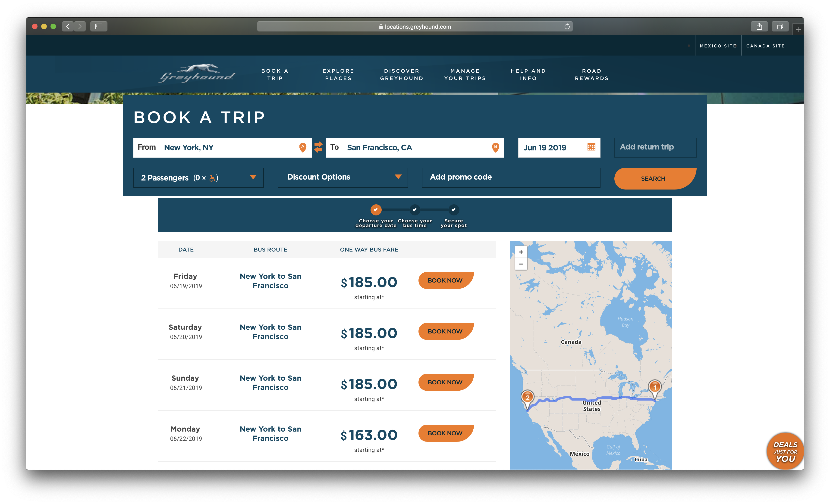Image resolution: width=830 pixels, height=504 pixels.
Task: Swap origin and destination arrows icon
Action: point(318,147)
